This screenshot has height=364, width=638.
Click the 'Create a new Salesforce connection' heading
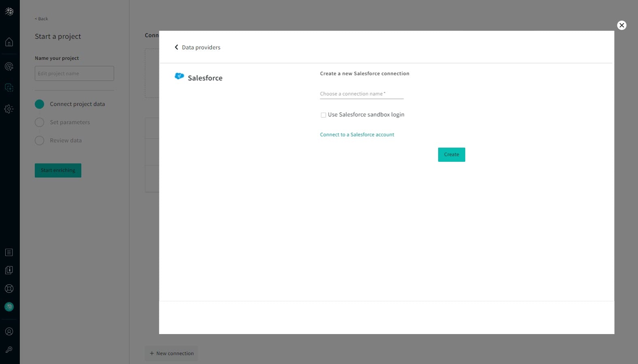click(x=365, y=74)
